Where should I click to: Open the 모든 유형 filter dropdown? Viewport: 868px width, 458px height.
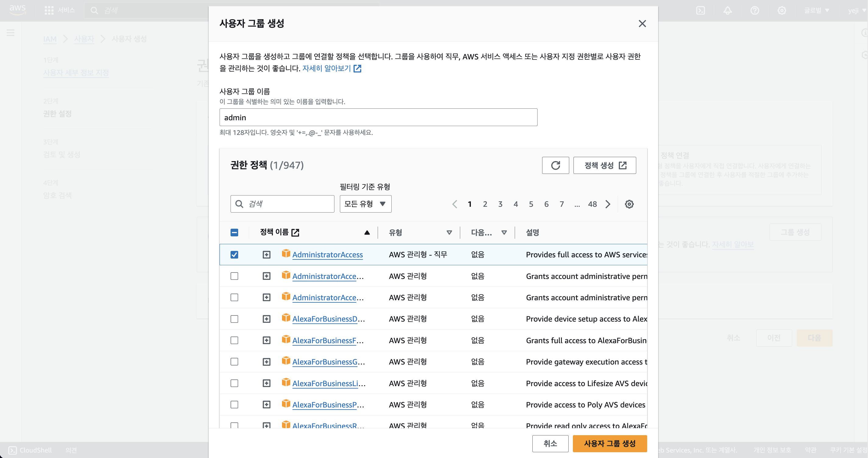[x=365, y=203]
